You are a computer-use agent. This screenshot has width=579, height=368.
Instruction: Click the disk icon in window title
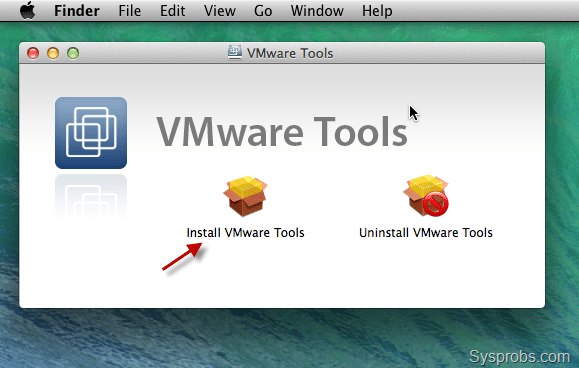(x=234, y=53)
